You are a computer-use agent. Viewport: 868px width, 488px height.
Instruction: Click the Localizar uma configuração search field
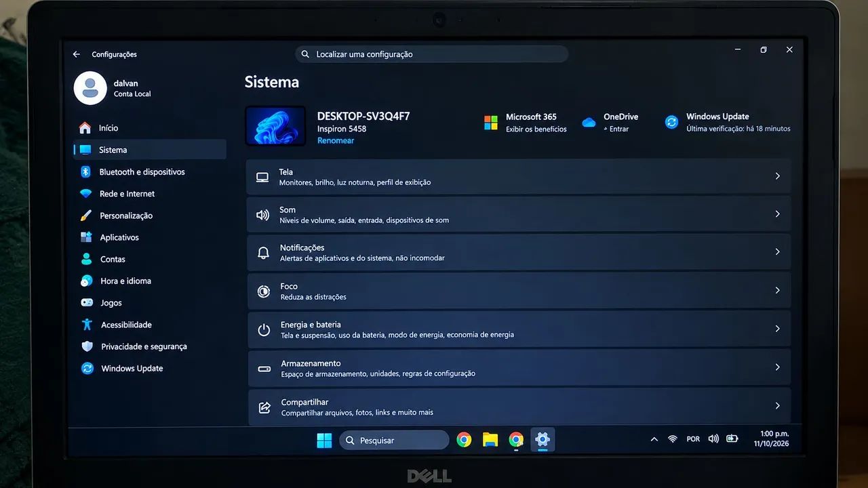tap(431, 54)
